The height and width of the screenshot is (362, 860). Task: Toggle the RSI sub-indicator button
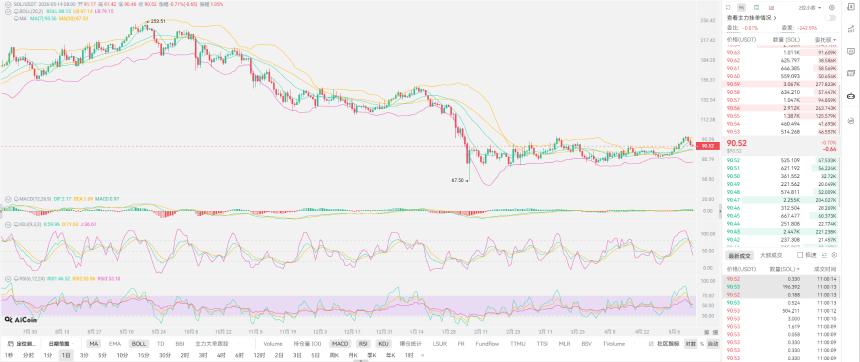[363, 344]
